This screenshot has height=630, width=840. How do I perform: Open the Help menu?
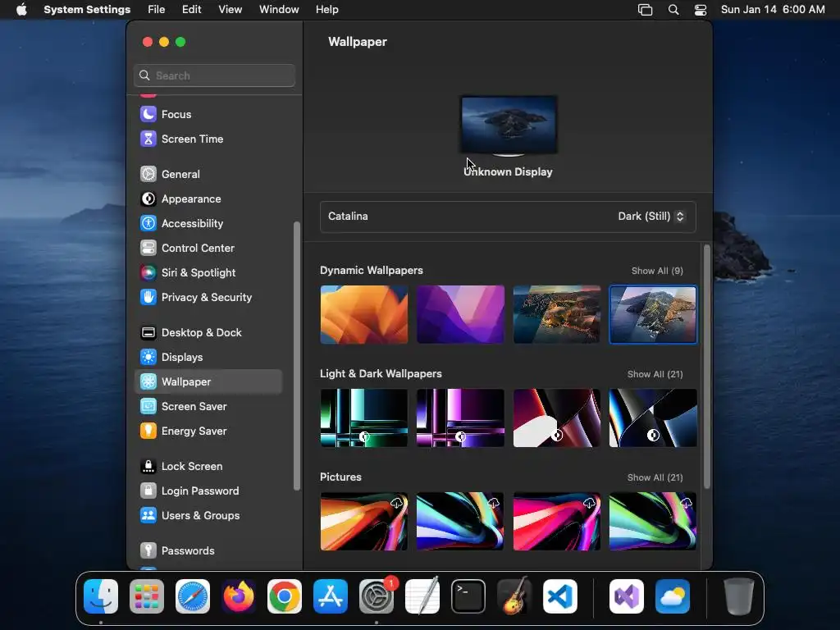coord(326,10)
